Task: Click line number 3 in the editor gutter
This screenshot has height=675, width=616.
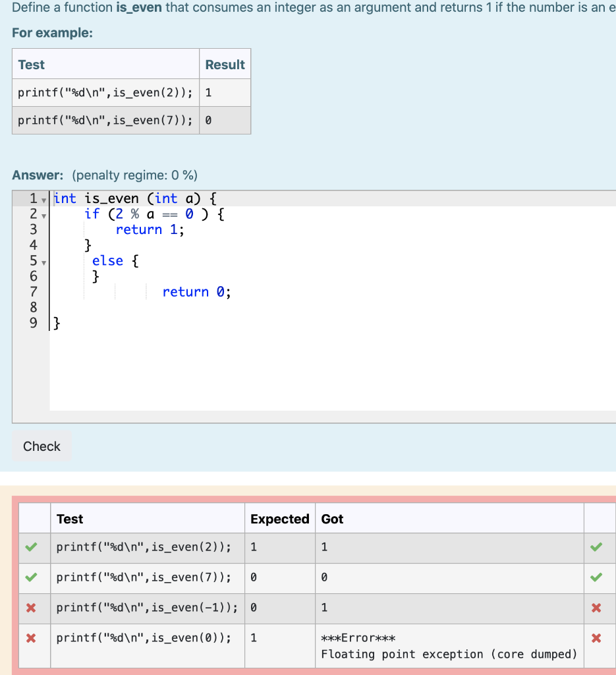Action: (33, 229)
